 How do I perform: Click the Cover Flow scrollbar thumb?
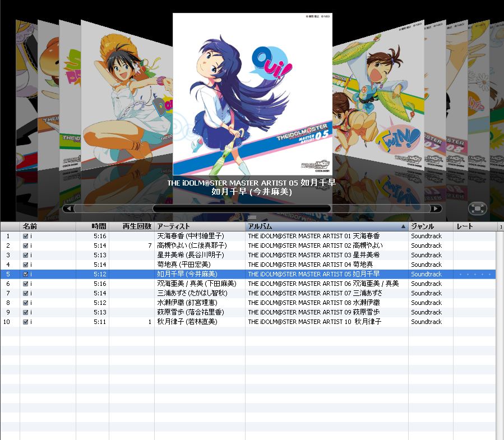[x=242, y=209]
